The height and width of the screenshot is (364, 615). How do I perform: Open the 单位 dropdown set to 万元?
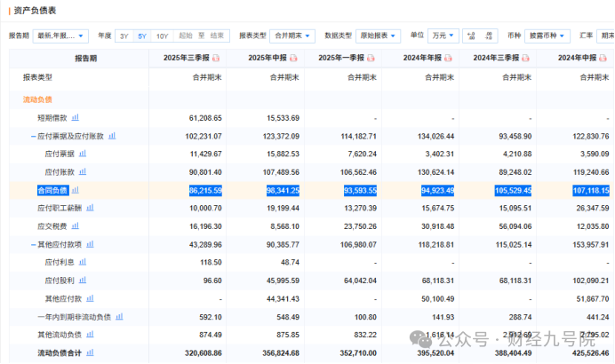[x=443, y=36]
